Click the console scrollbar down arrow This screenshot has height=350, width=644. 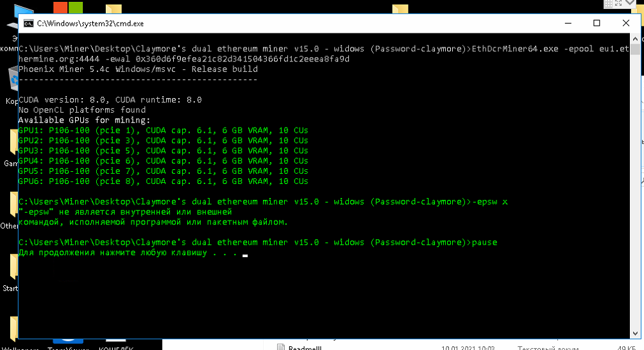(636, 333)
